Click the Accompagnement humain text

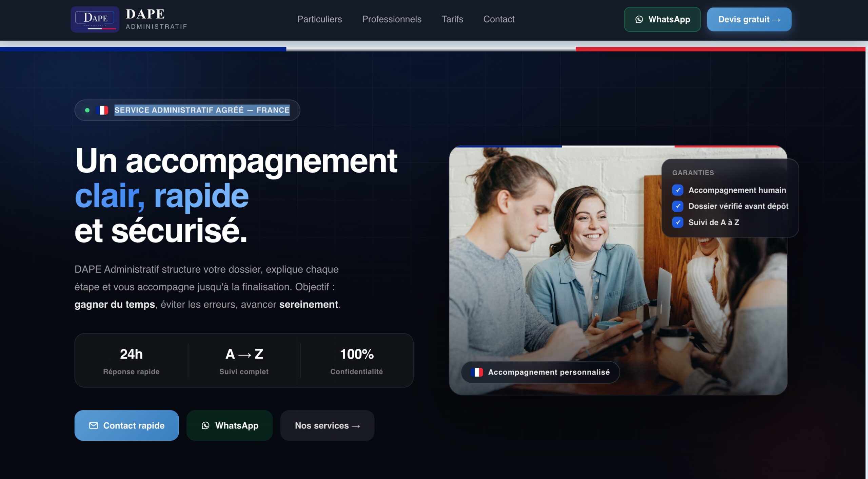737,190
